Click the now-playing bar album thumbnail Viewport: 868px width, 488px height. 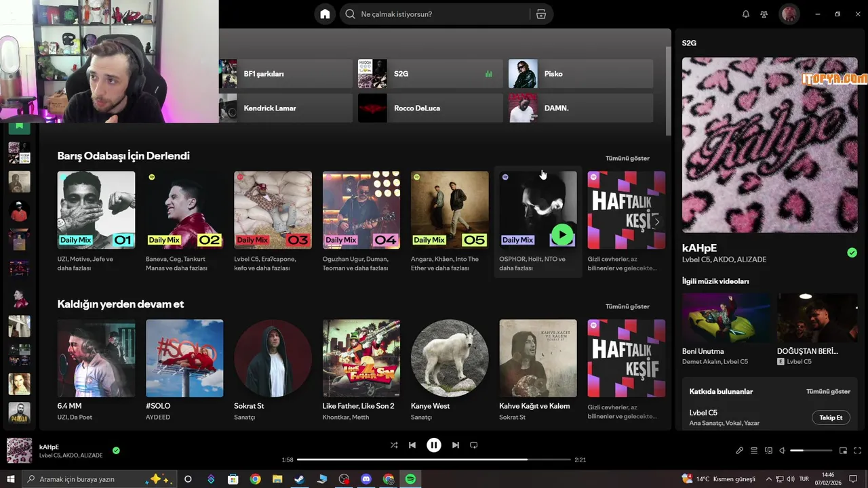[19, 451]
